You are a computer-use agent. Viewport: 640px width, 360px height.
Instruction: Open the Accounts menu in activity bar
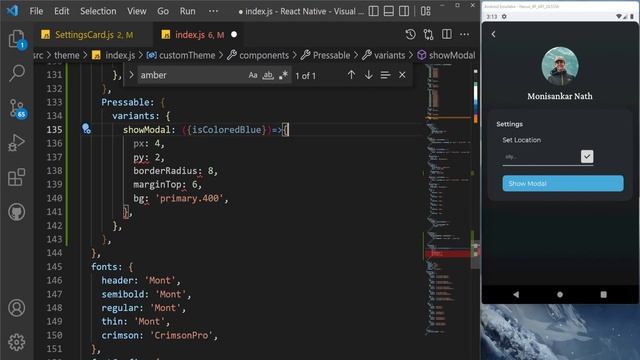pos(17,308)
